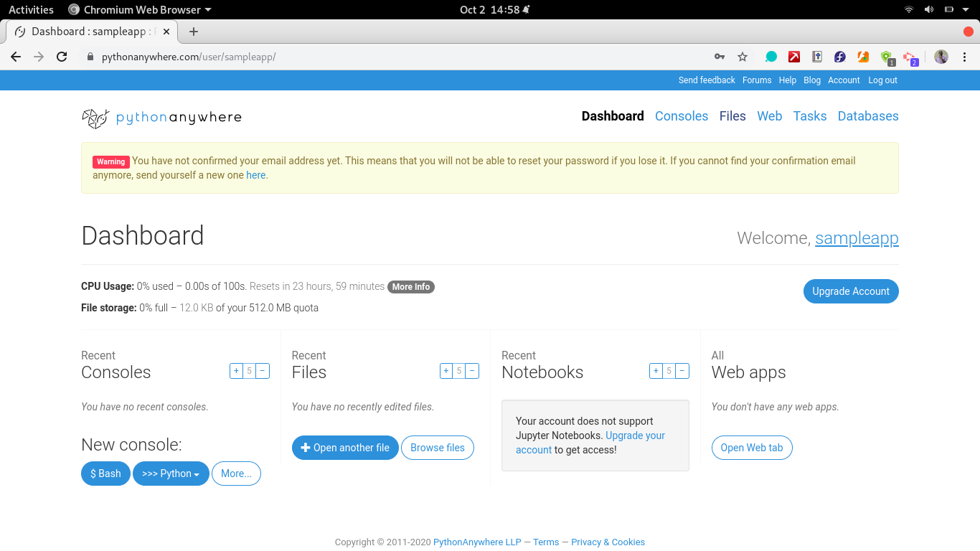Open the Forums link
Viewport: 980px width, 551px height.
click(757, 80)
